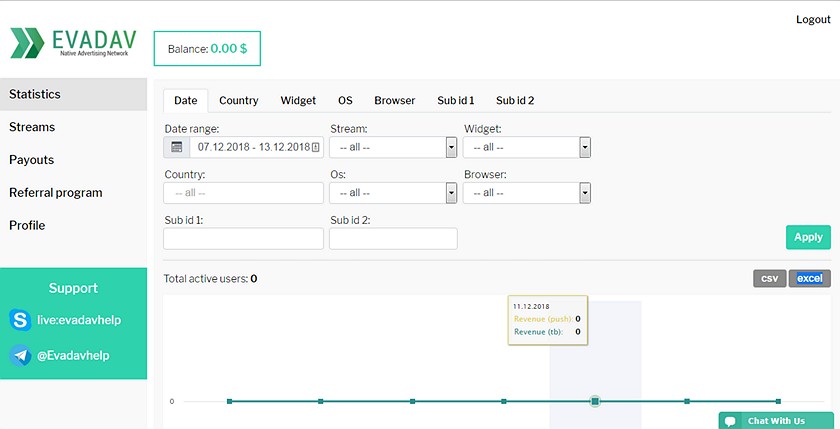The image size is (840, 429).
Task: Click the Apply button
Action: pos(808,237)
